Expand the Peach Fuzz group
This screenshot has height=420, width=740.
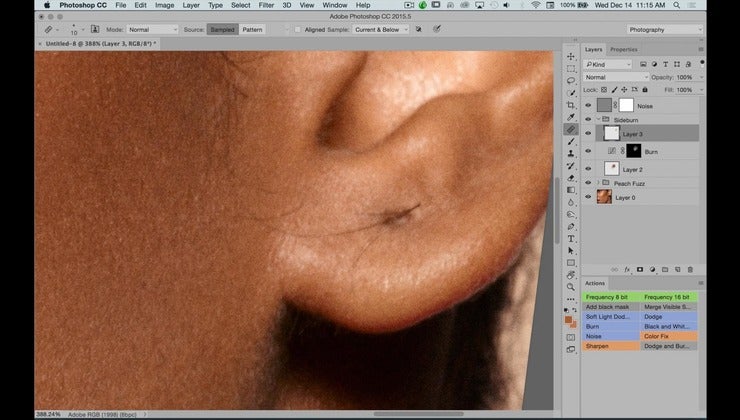click(x=598, y=183)
